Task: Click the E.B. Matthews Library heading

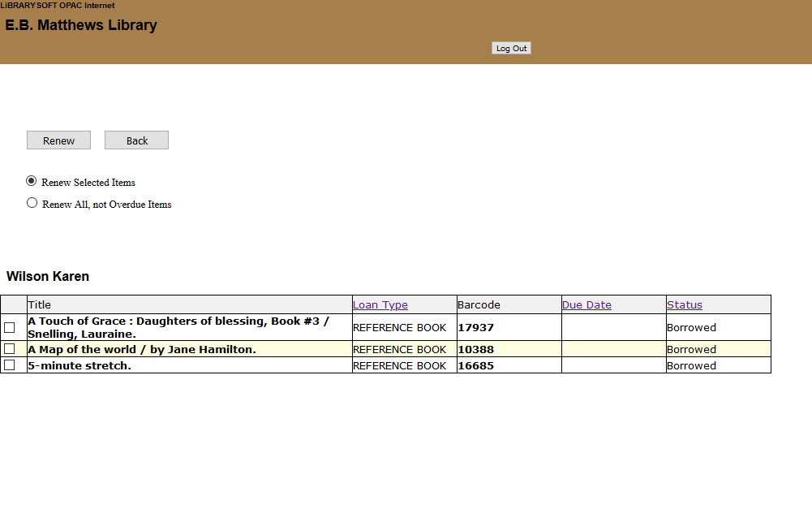Action: (81, 25)
